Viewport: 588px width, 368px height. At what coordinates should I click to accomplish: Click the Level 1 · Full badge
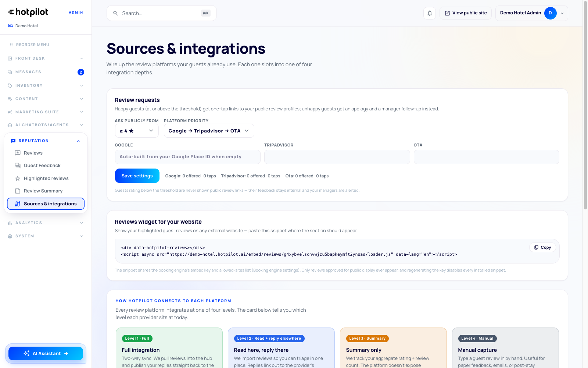coord(137,339)
